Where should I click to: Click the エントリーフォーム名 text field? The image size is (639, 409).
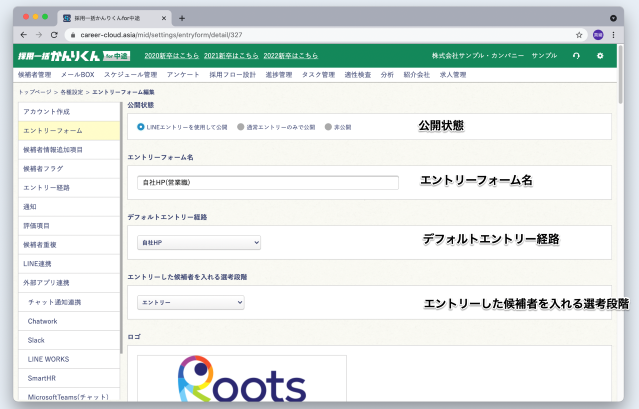pyautogui.click(x=267, y=182)
